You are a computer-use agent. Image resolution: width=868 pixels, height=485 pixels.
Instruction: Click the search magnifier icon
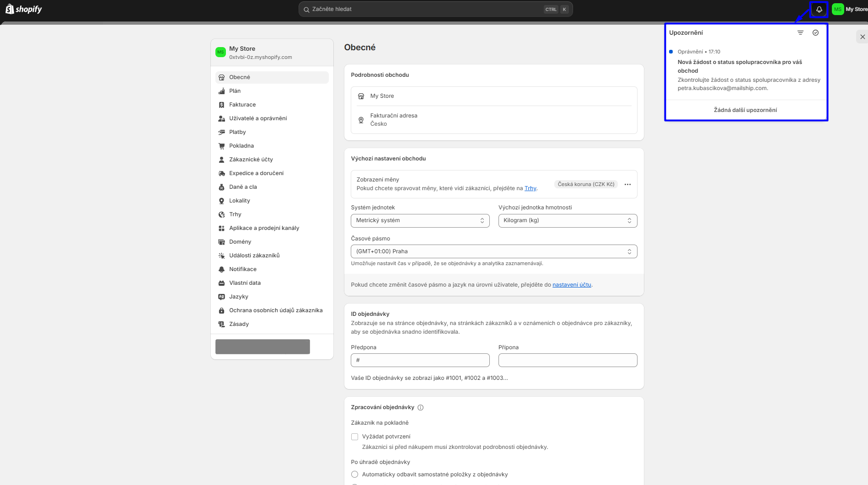[306, 9]
